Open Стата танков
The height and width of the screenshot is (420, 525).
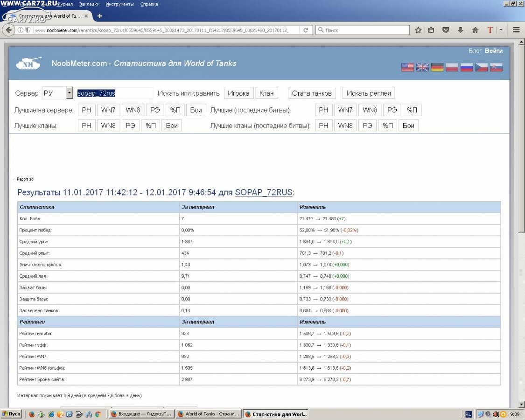coord(312,93)
